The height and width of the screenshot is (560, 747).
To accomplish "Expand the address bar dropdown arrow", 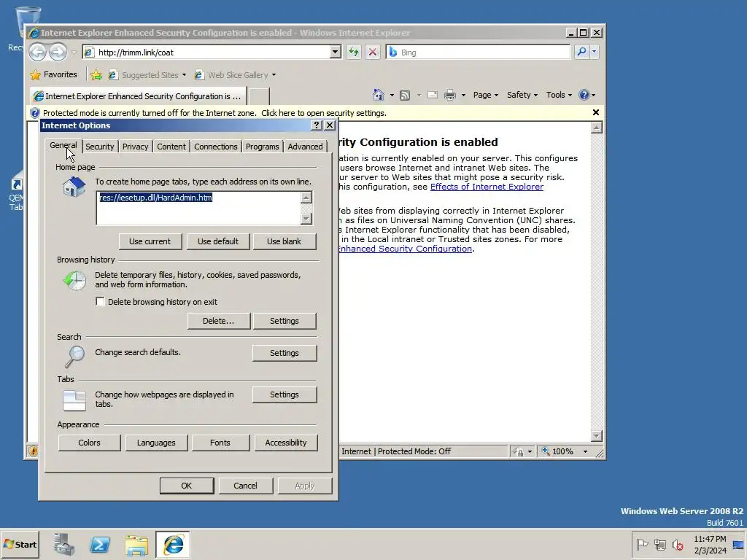I will (336, 52).
